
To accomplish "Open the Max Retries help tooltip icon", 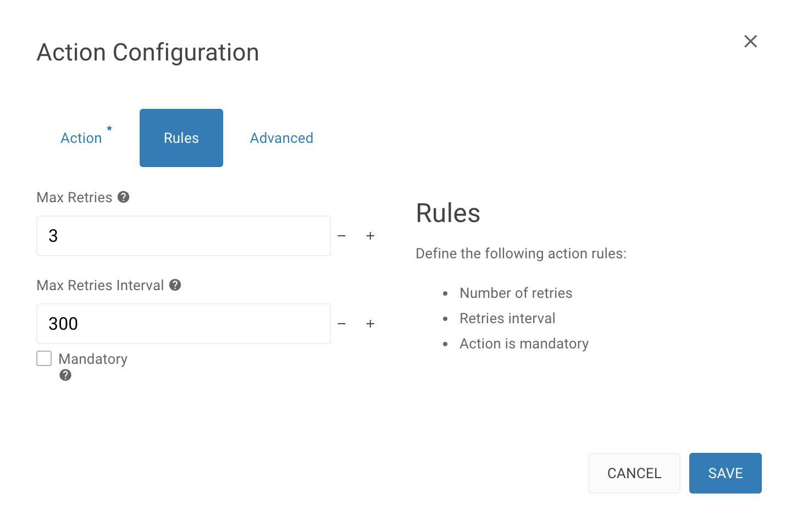I will click(x=124, y=197).
